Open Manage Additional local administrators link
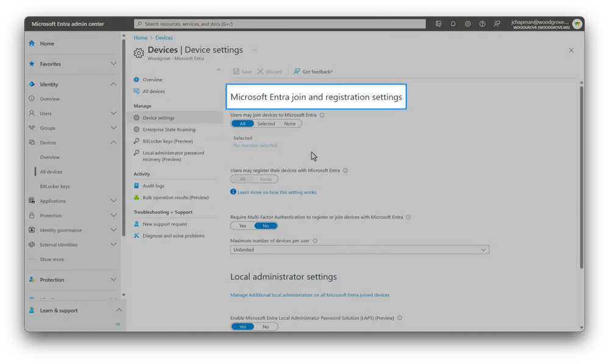 pyautogui.click(x=310, y=295)
